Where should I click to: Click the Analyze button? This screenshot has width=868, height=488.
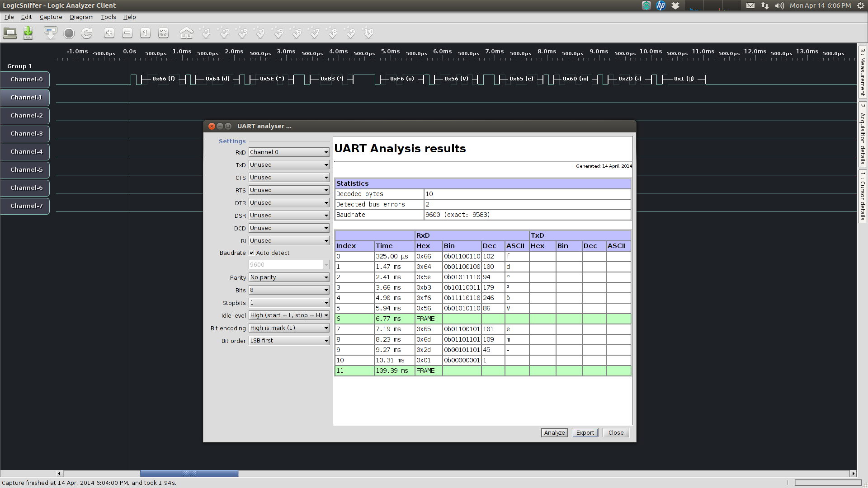click(x=554, y=433)
